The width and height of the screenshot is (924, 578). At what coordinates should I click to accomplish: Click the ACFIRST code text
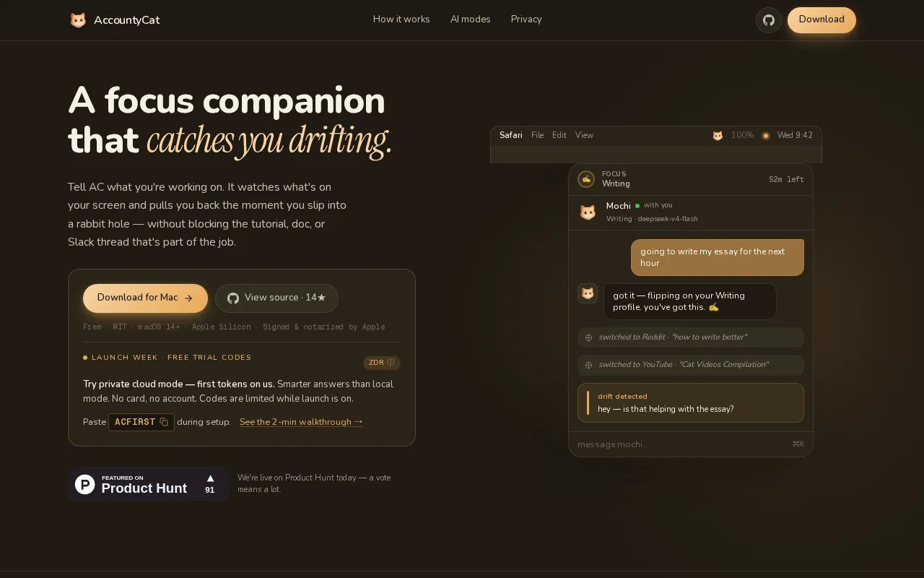point(135,422)
